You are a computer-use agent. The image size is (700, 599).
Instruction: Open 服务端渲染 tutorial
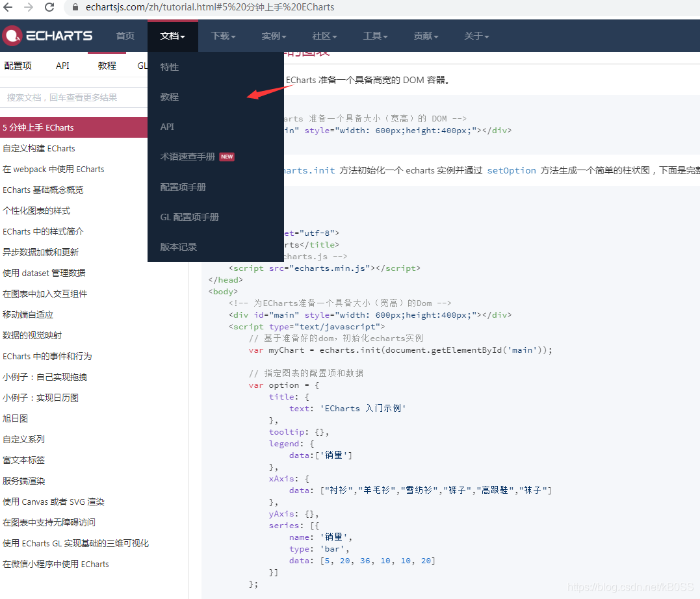(x=23, y=481)
